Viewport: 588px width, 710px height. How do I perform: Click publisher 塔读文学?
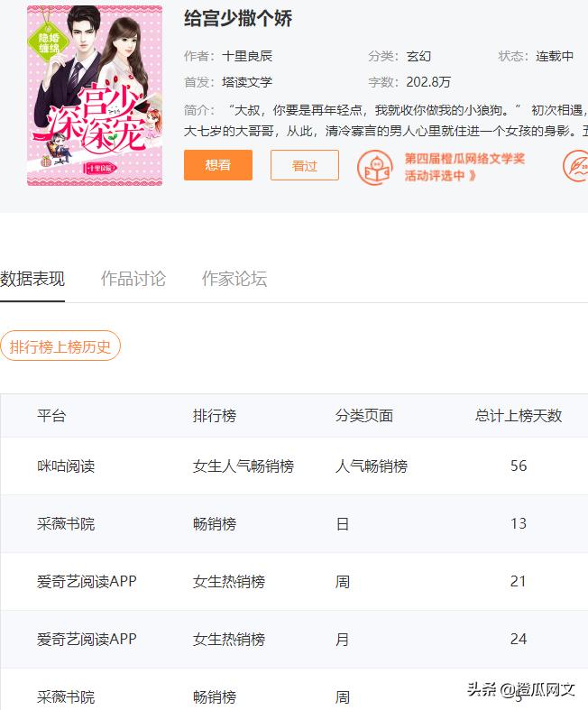pos(247,82)
